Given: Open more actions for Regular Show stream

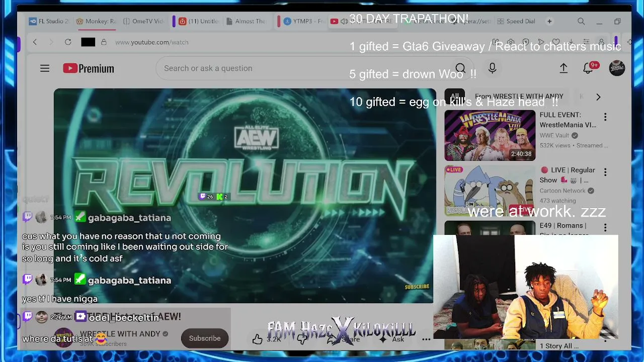Looking at the screenshot, I should click(605, 172).
